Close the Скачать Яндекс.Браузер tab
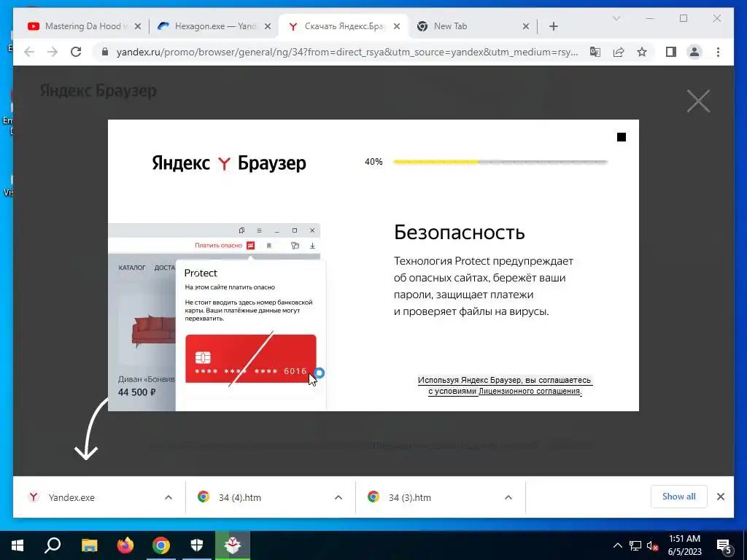This screenshot has height=560, width=747. pos(397,26)
